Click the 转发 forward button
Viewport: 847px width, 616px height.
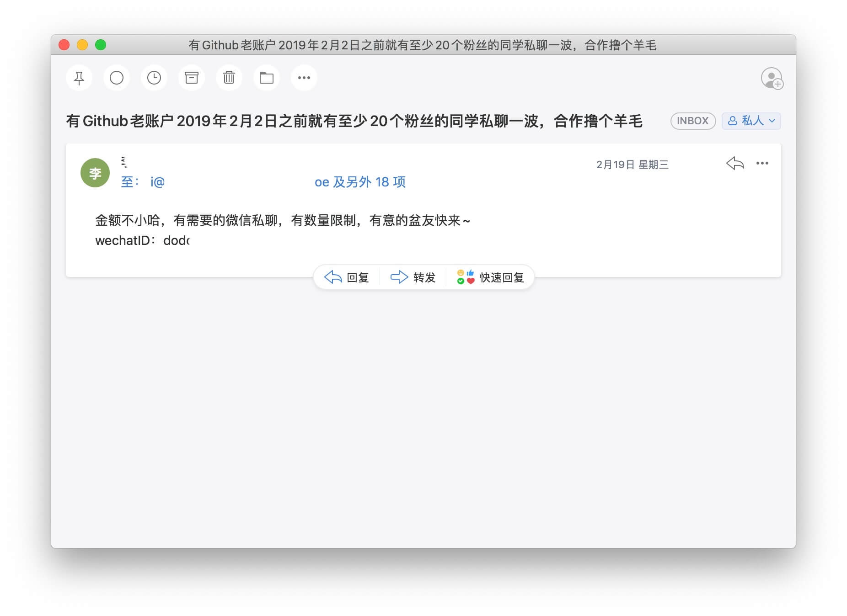click(413, 277)
